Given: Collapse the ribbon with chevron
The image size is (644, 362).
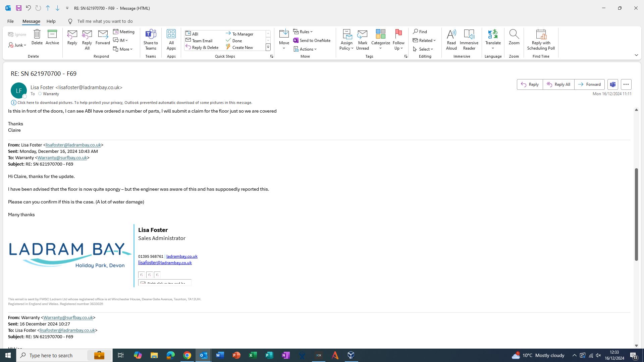Looking at the screenshot, I should coord(636,55).
